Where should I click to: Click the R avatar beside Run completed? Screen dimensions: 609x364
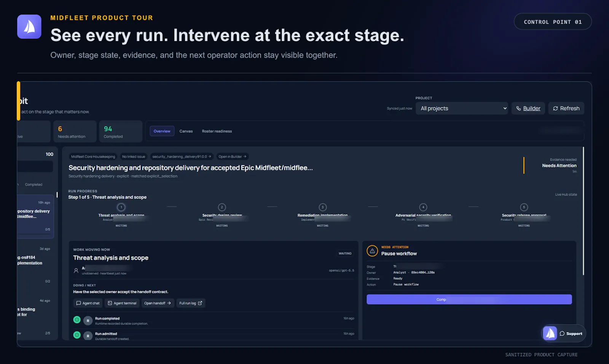88,321
